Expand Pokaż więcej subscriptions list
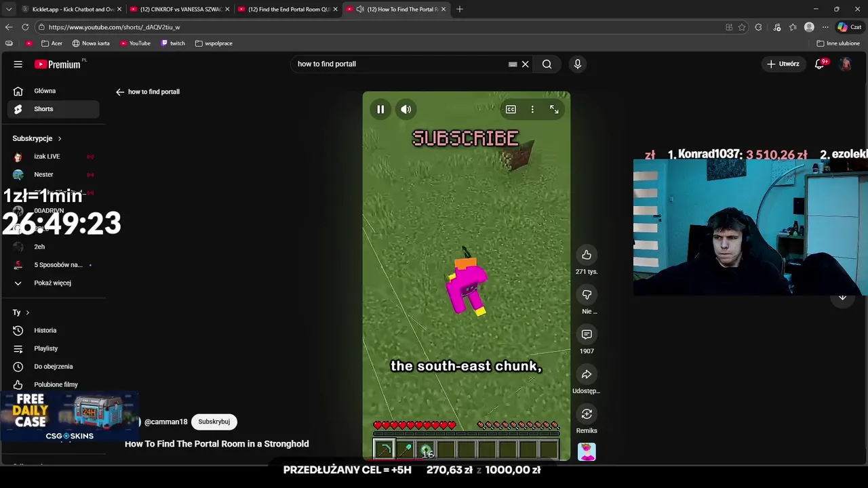 pos(53,283)
